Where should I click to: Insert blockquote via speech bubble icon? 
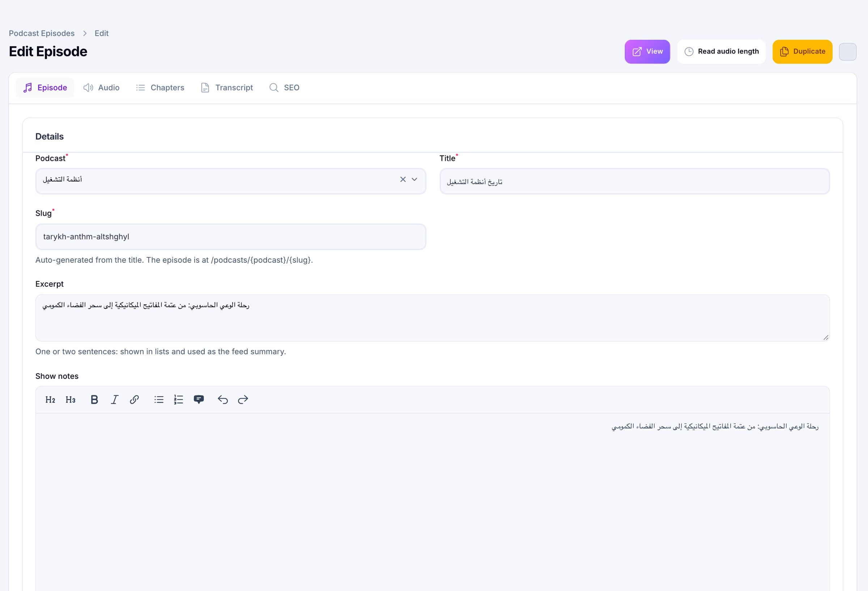click(x=199, y=399)
